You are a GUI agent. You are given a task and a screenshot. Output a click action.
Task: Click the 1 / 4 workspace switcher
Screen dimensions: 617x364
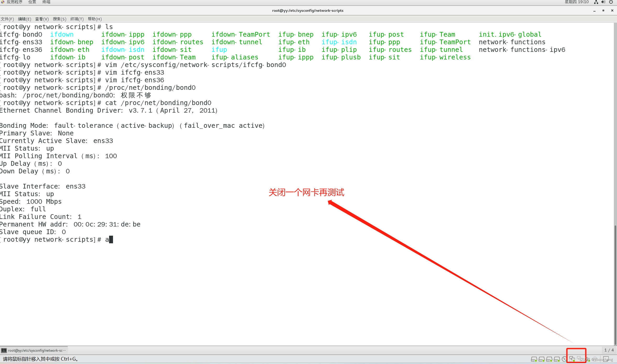pyautogui.click(x=609, y=350)
